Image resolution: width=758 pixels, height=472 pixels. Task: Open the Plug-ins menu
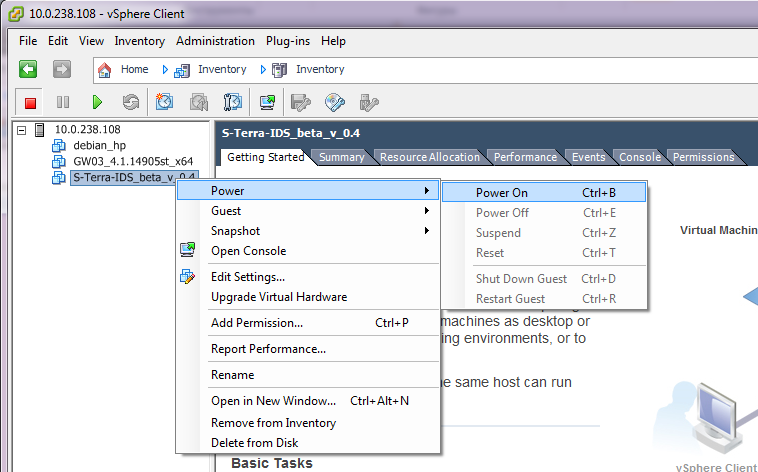[288, 41]
